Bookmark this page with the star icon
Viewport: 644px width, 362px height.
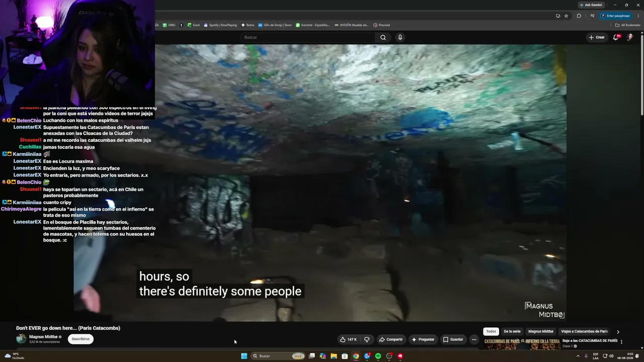pyautogui.click(x=566, y=16)
